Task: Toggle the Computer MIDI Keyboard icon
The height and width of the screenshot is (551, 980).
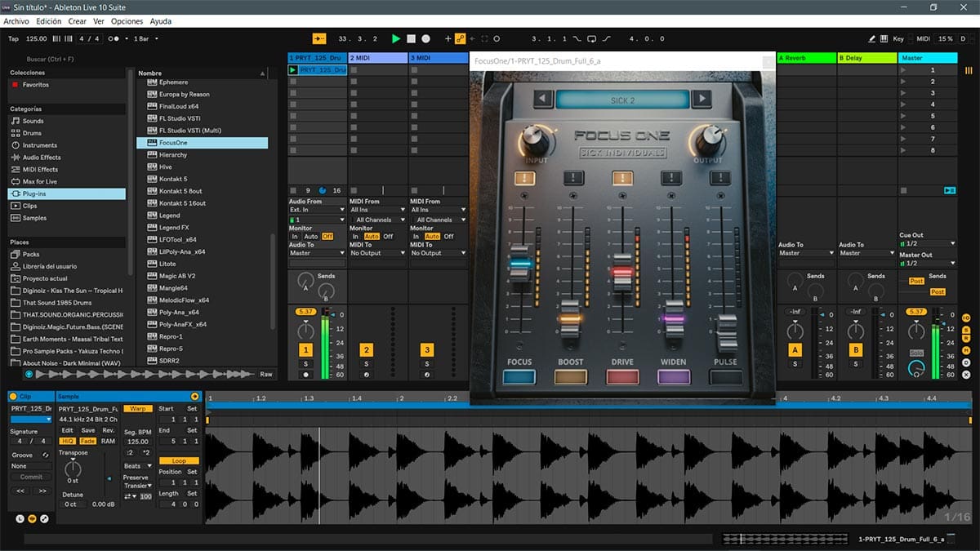Action: point(886,38)
